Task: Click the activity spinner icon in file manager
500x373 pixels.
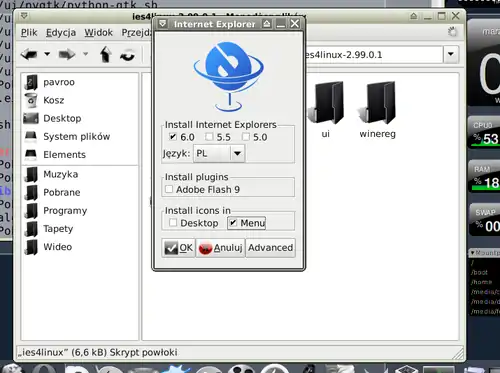Action: (x=452, y=32)
